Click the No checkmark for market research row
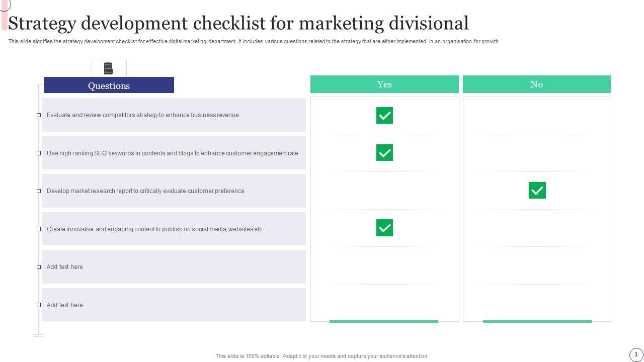Screen dimensions: 644x362 coord(537,191)
